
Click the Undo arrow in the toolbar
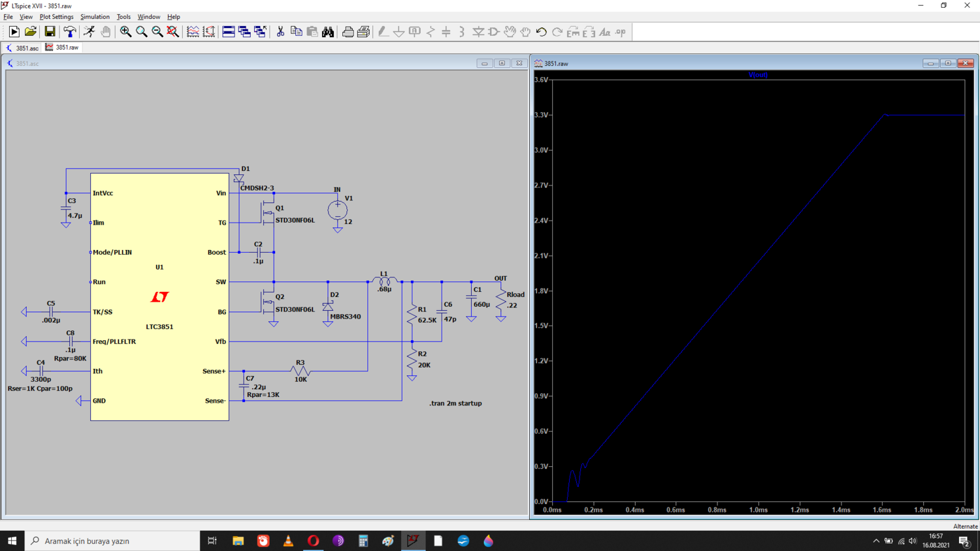(541, 31)
